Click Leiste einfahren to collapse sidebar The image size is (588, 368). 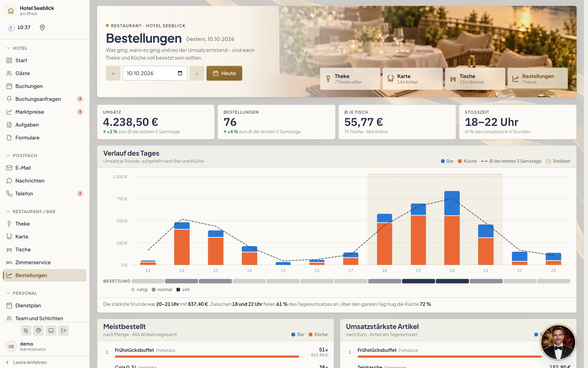click(45, 362)
